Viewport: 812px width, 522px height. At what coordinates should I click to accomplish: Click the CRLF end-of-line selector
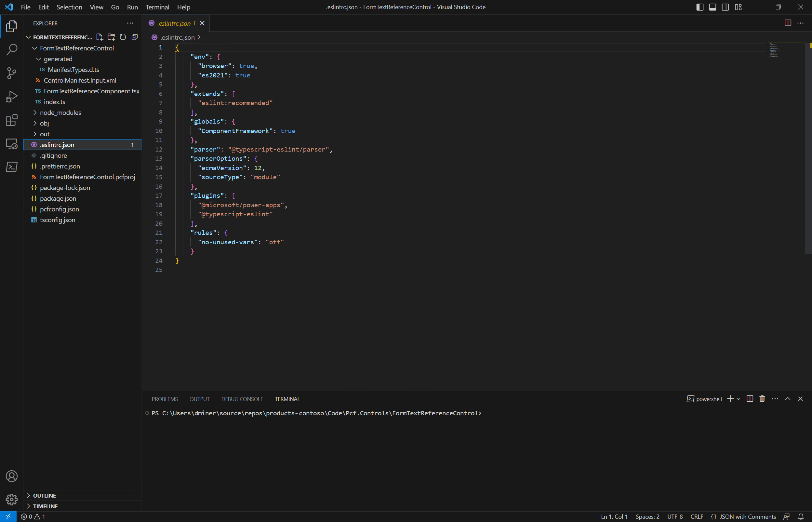click(x=697, y=516)
